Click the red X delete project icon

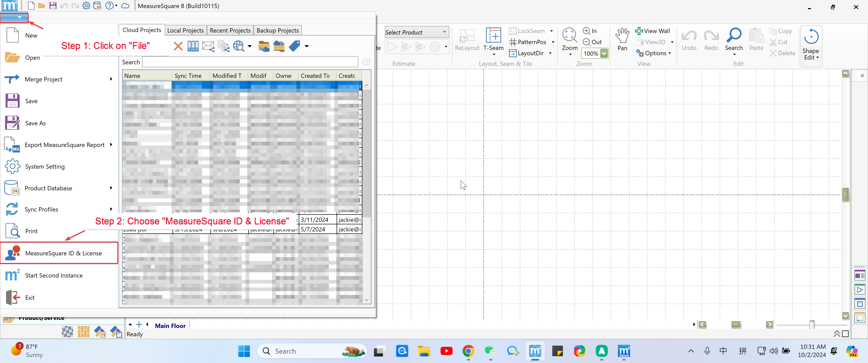point(178,46)
